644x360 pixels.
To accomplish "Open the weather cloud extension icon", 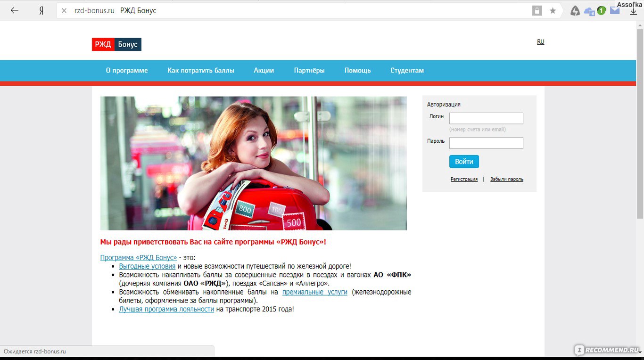I will pos(589,11).
